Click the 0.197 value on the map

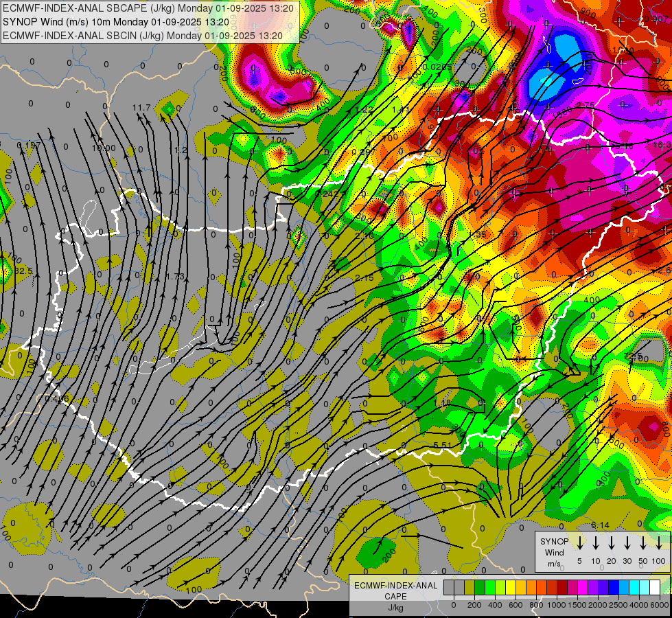click(x=29, y=146)
